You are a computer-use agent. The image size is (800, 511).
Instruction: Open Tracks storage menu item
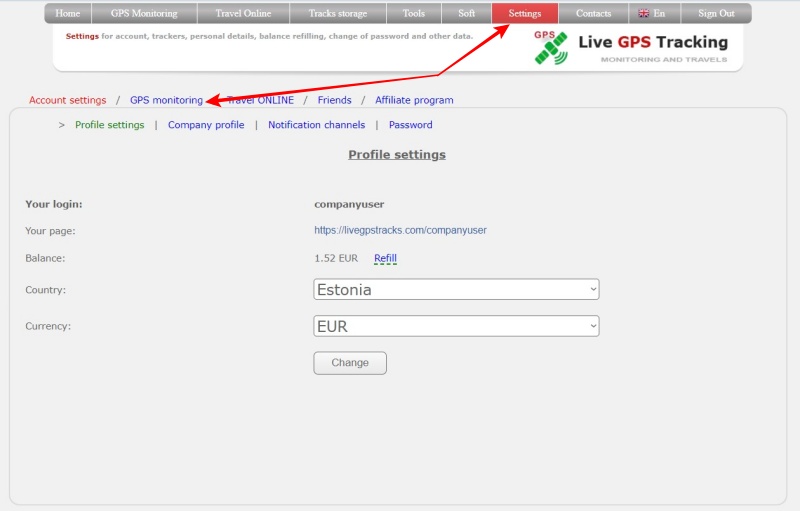(337, 14)
